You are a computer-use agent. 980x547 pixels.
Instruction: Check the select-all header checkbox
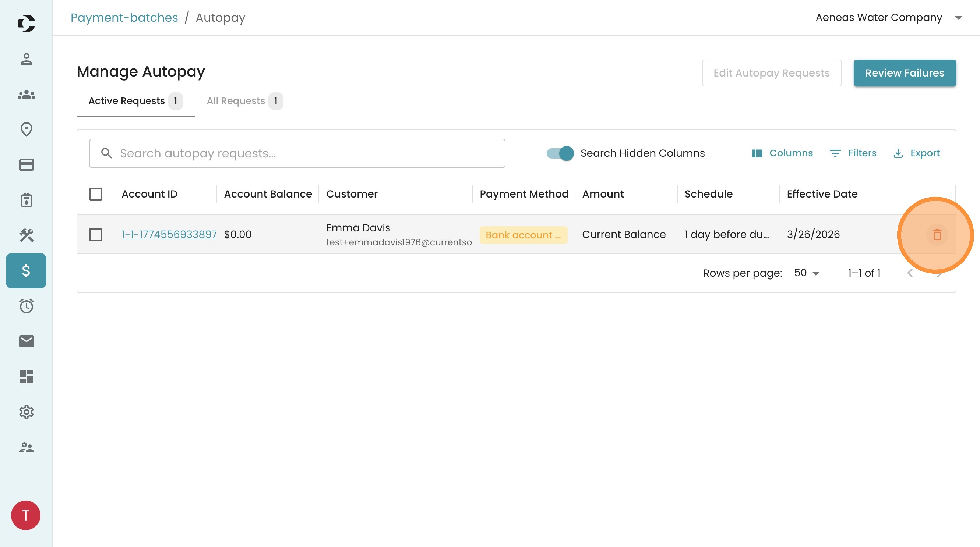[x=95, y=194]
